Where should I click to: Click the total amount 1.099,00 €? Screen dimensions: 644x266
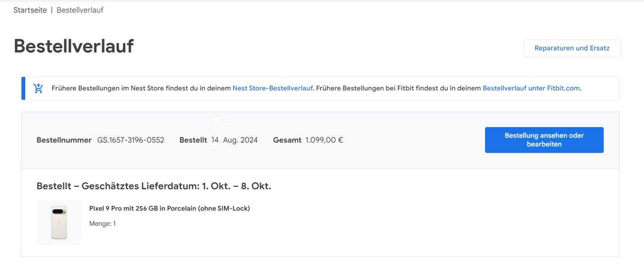(324, 140)
